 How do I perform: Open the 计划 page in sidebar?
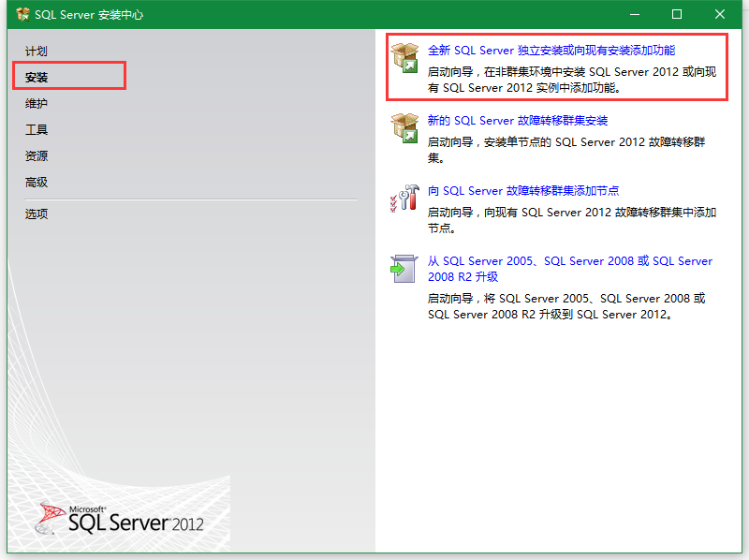click(37, 52)
